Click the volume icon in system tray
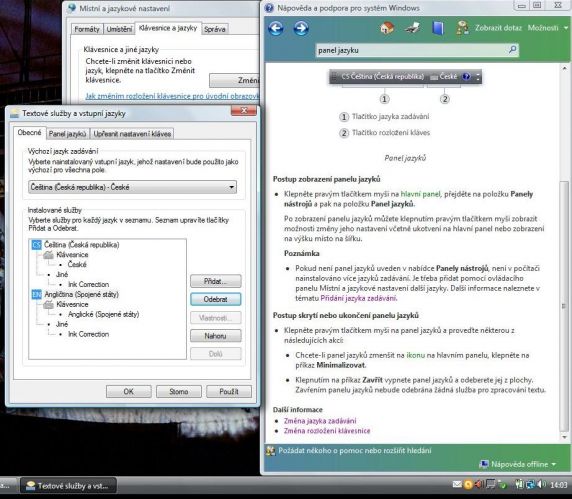The image size is (572, 499). point(542,484)
